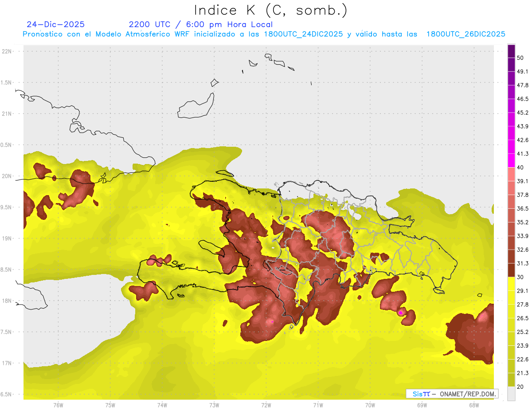Image resolution: width=532 pixels, height=411 pixels.
Task: Click the legend value '31.3'
Action: click(x=522, y=263)
